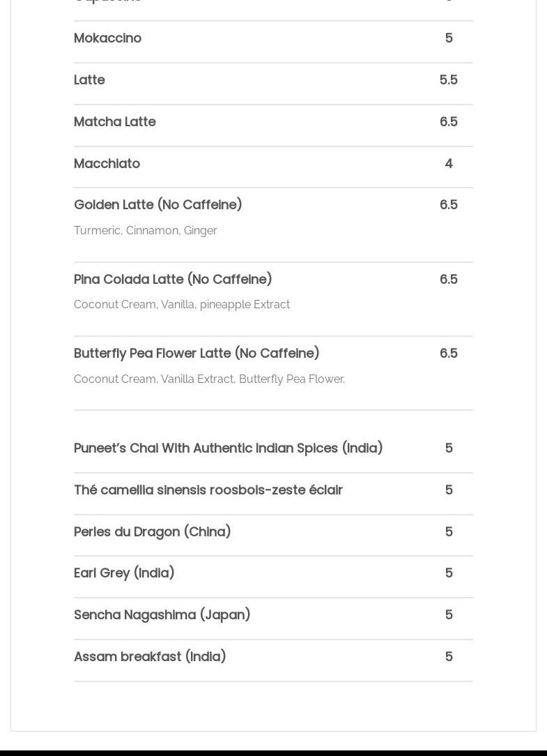Click the Assam breakfast (India) item
The image size is (547, 756).
[150, 657]
